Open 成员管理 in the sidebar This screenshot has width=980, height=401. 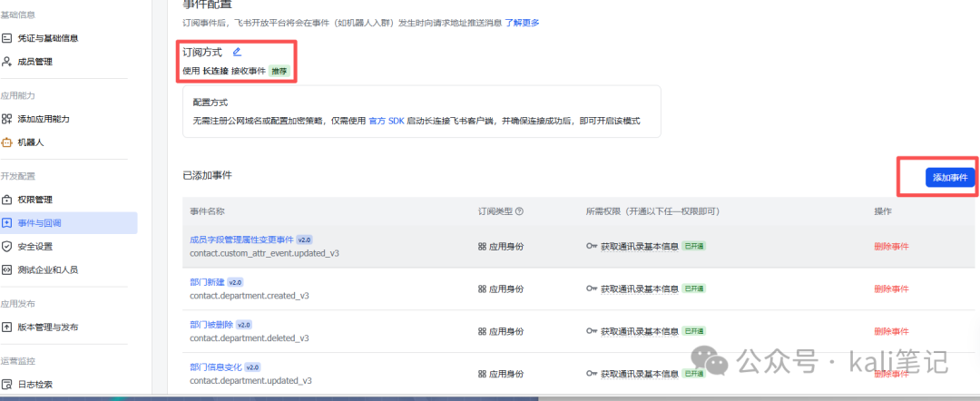click(x=36, y=62)
